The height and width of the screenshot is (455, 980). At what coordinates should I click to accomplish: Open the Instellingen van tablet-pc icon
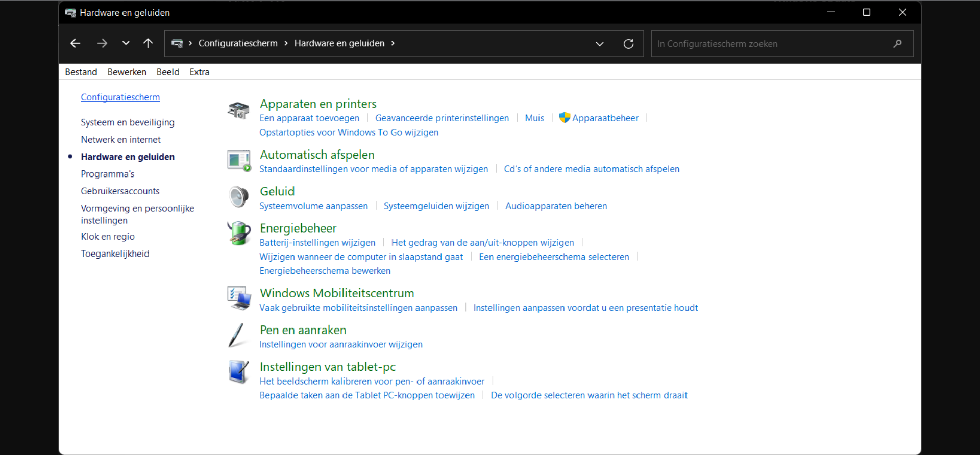pyautogui.click(x=238, y=372)
